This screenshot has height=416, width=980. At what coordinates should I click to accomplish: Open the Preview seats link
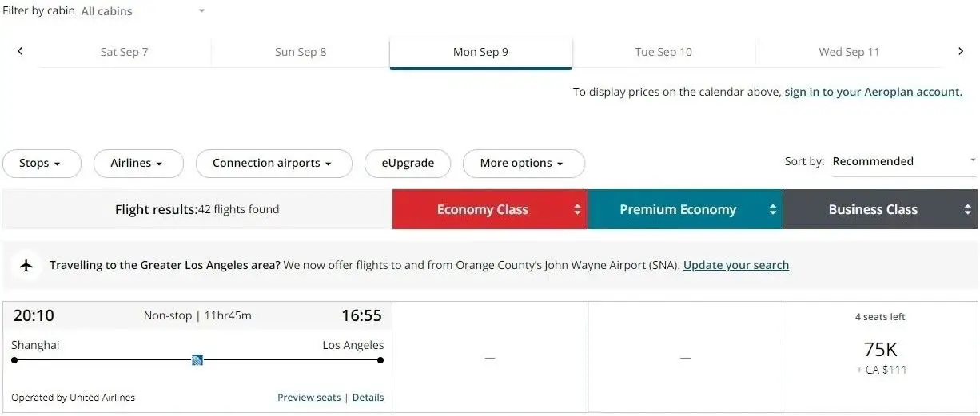tap(309, 398)
